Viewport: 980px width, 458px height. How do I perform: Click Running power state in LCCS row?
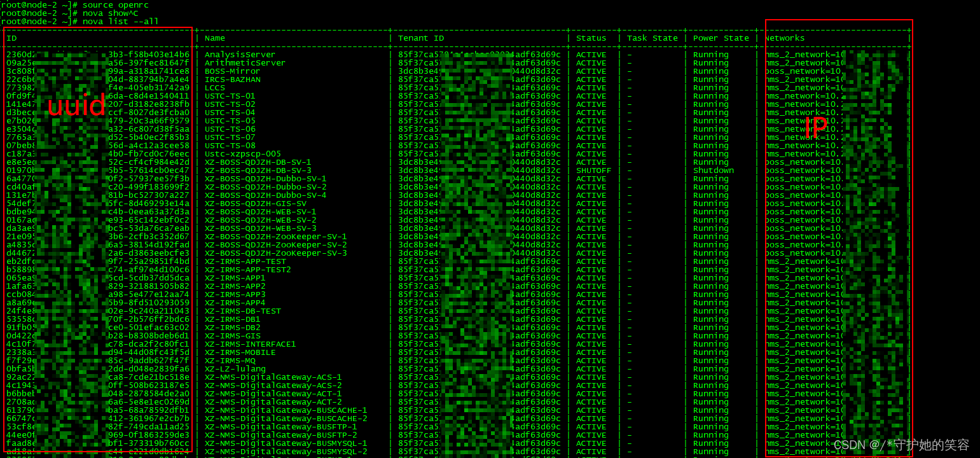pos(711,88)
